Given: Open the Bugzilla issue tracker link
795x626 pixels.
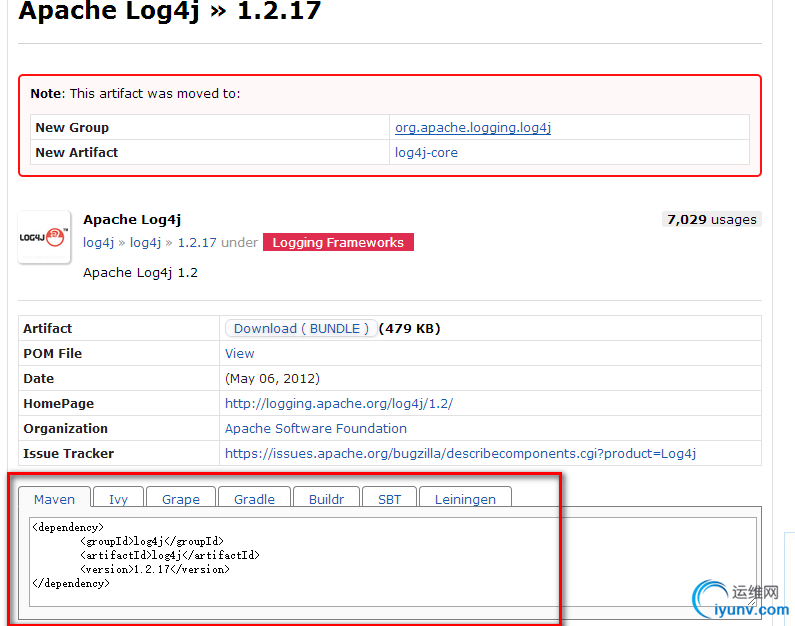Looking at the screenshot, I should coord(460,453).
